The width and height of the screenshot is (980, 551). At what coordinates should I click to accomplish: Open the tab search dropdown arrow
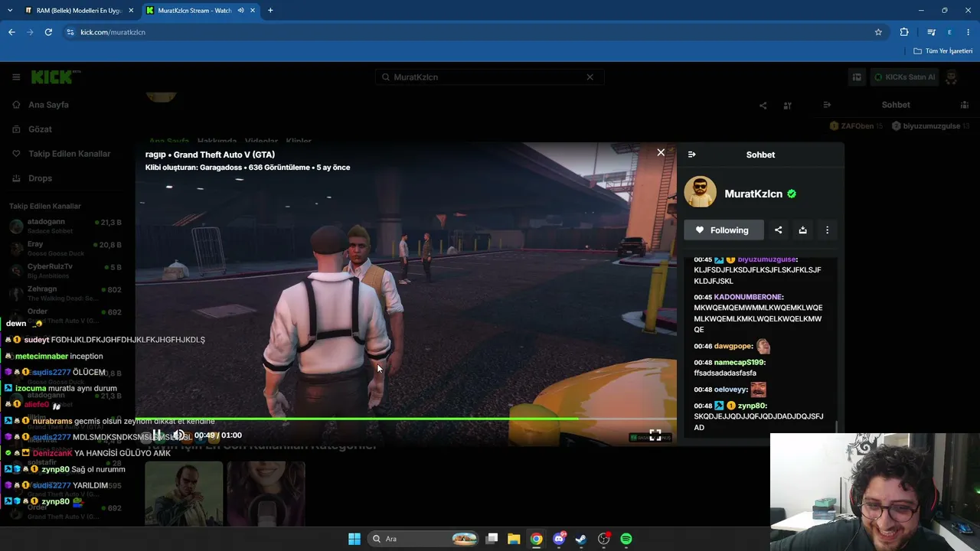tap(10, 11)
